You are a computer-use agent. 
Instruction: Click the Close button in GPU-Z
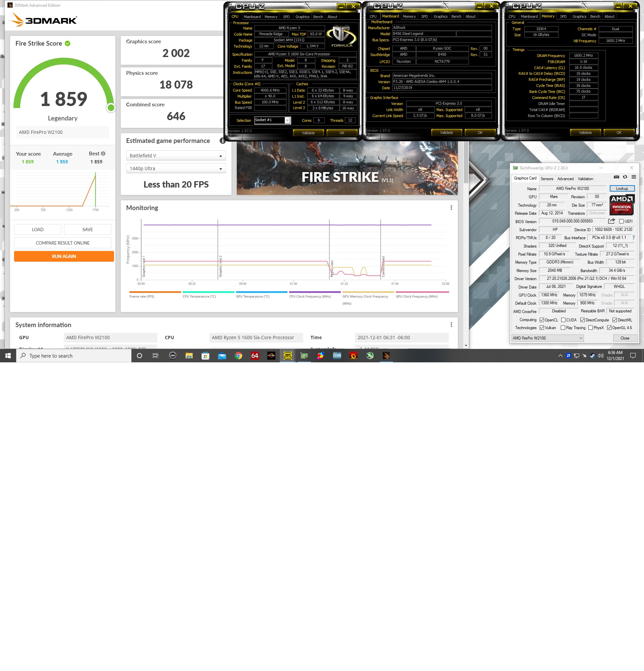point(625,338)
